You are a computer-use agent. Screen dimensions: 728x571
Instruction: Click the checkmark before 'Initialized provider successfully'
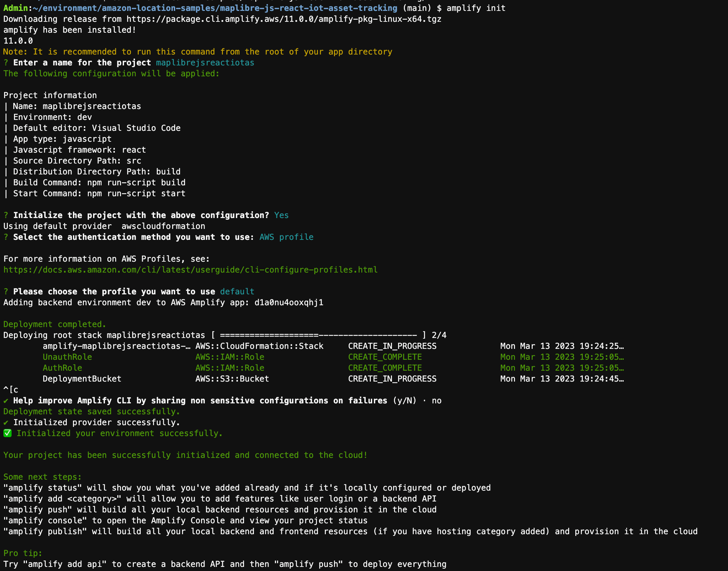point(6,422)
